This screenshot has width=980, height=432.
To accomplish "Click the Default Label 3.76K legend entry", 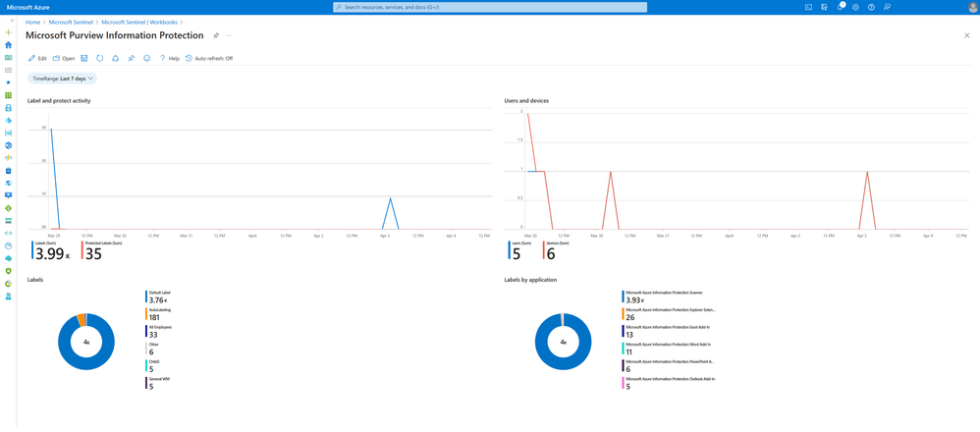I will (x=158, y=297).
